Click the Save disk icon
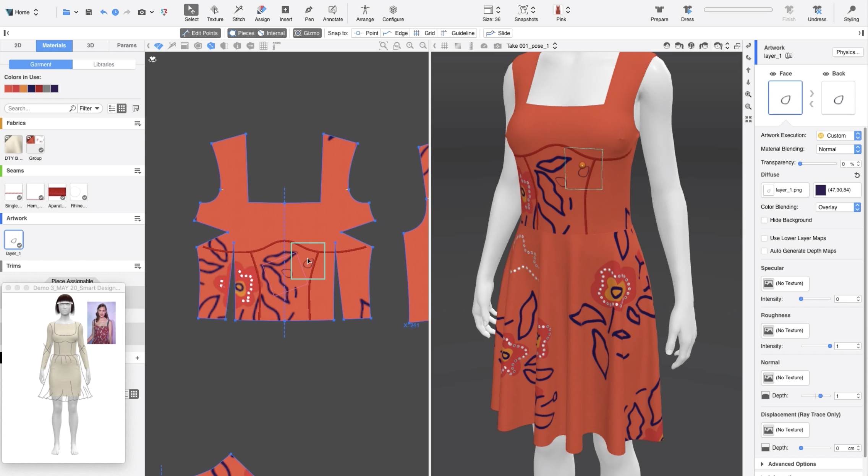868x476 pixels. click(x=89, y=12)
